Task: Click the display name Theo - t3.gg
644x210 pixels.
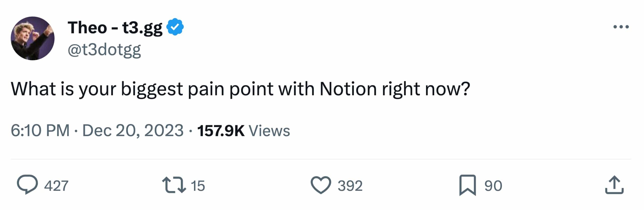Action: pyautogui.click(x=114, y=28)
